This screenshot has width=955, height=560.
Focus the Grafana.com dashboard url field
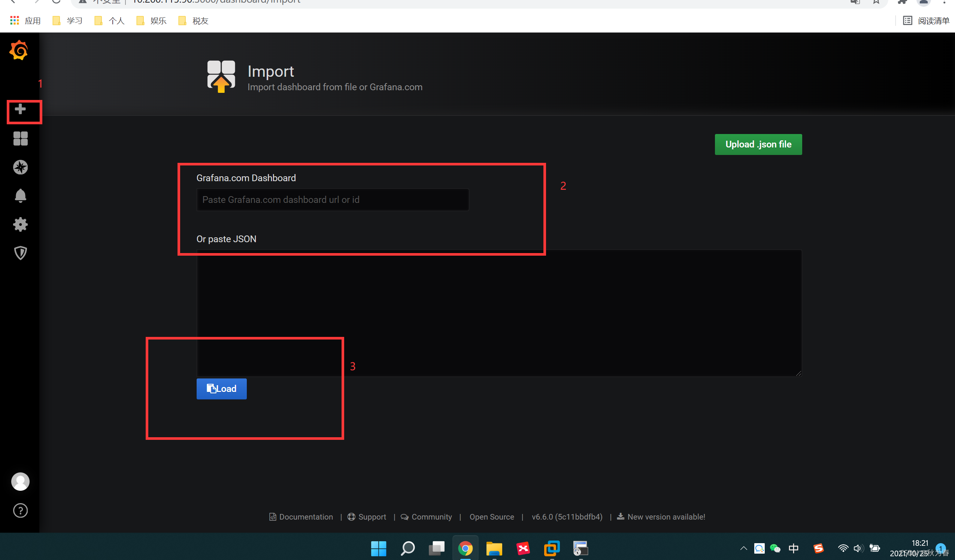coord(332,200)
